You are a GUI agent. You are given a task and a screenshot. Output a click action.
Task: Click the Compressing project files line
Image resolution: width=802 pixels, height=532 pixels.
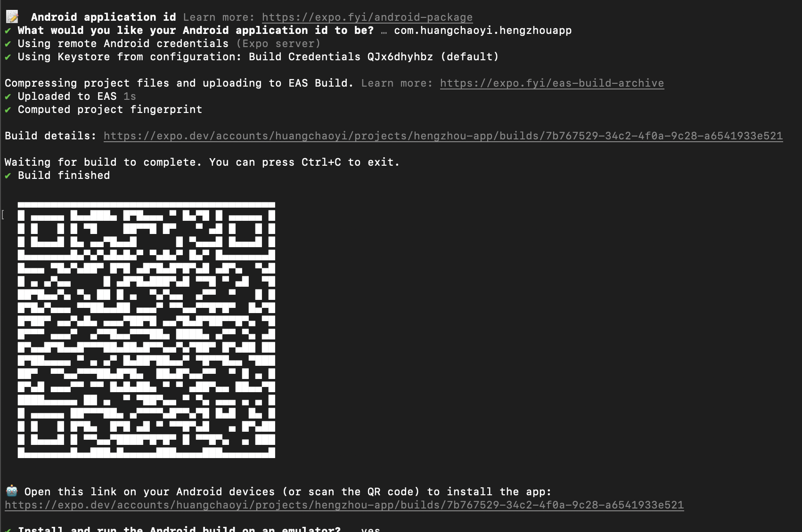click(179, 83)
